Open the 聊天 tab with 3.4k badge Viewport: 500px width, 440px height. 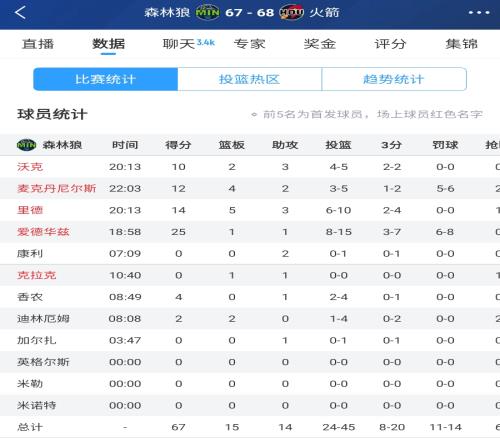pos(188,44)
